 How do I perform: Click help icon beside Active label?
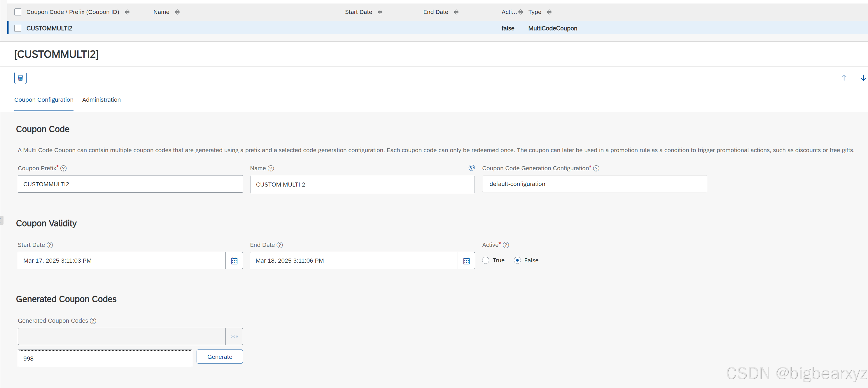click(505, 245)
